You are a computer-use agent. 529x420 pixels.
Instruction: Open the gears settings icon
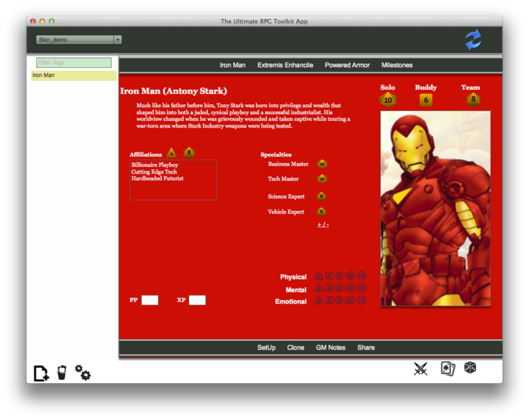(x=82, y=372)
